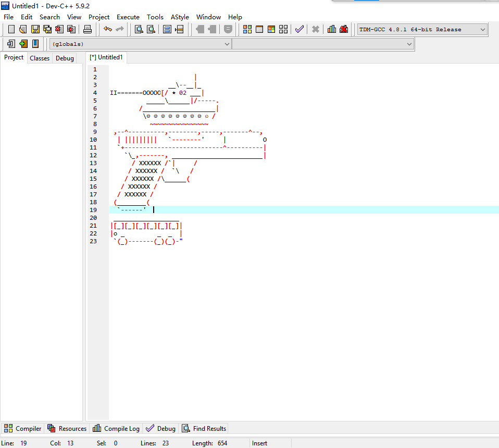The width and height of the screenshot is (499, 448).
Task: Undo the last edit via toolbar
Action: (x=107, y=29)
